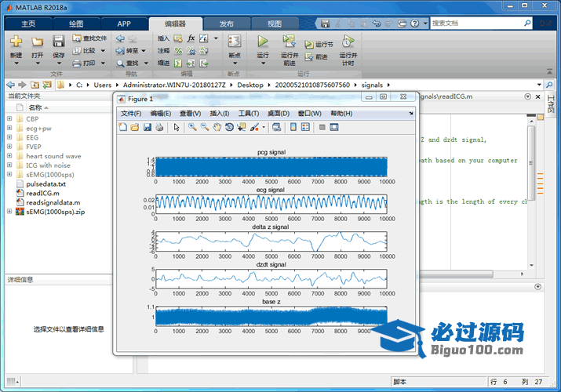
Task: Click the green Run (运行) icon
Action: 263,41
